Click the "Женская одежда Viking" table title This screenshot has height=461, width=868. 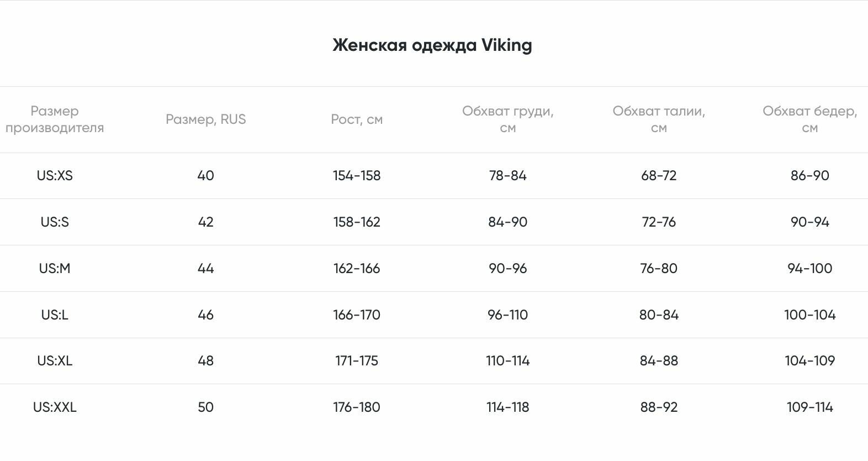tap(432, 45)
